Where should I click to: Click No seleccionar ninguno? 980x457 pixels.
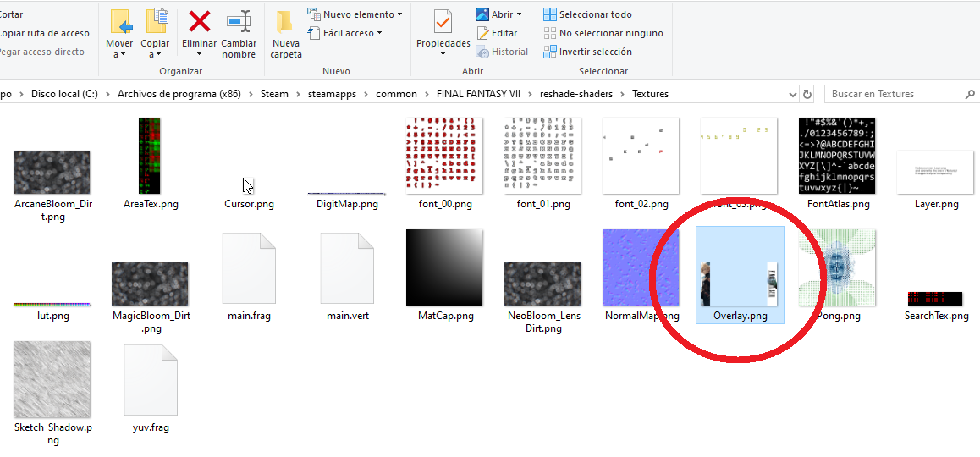(x=603, y=33)
